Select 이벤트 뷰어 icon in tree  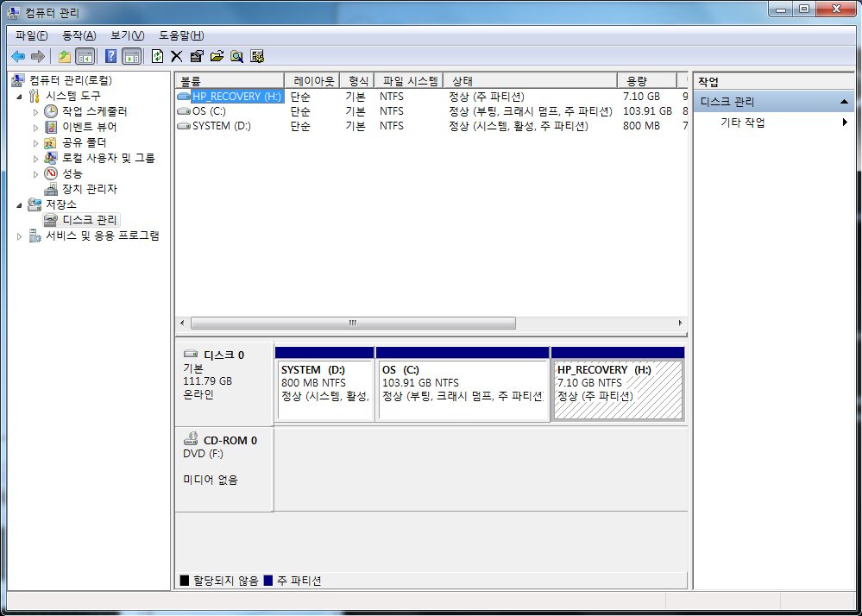click(x=51, y=128)
